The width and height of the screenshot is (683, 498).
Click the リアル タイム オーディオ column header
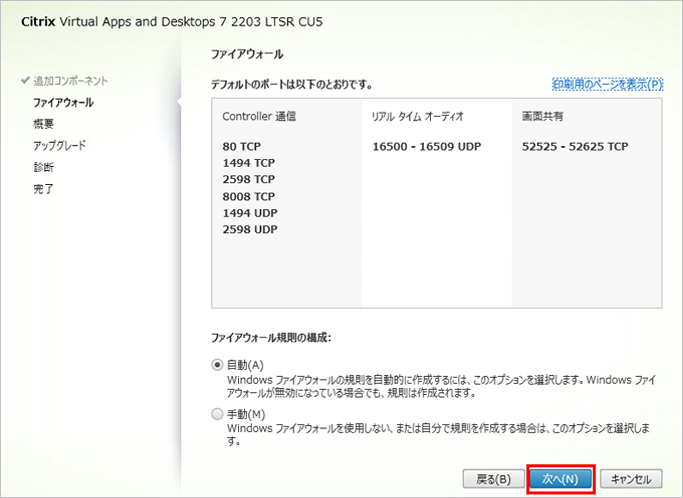pos(418,116)
